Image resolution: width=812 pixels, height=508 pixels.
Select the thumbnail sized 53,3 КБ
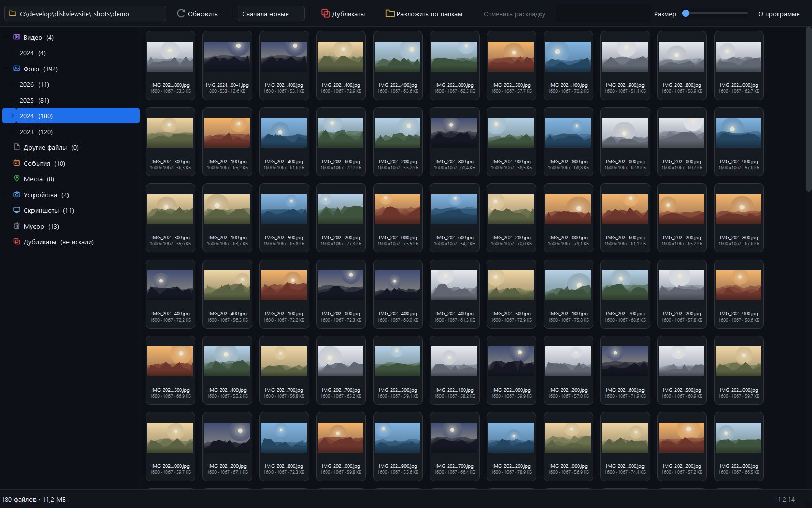pyautogui.click(x=170, y=66)
